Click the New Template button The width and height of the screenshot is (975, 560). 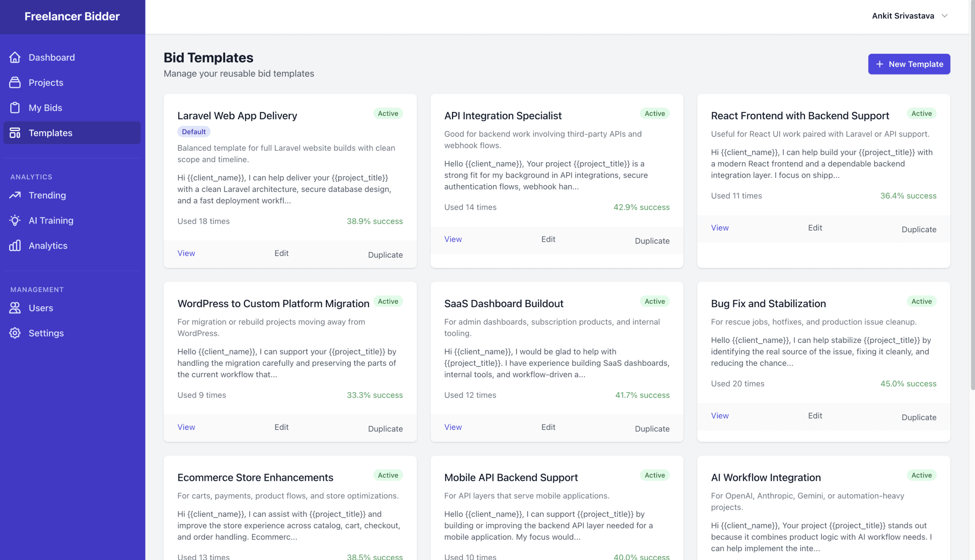coord(909,64)
